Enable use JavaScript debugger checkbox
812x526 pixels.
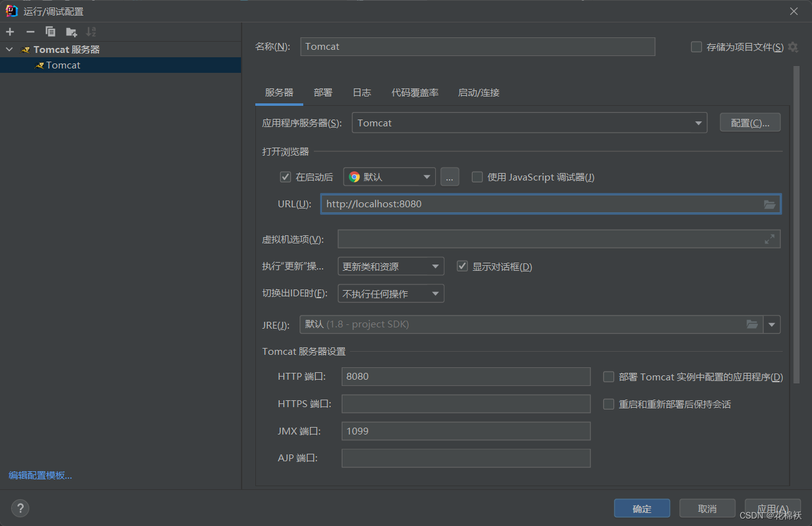click(477, 177)
